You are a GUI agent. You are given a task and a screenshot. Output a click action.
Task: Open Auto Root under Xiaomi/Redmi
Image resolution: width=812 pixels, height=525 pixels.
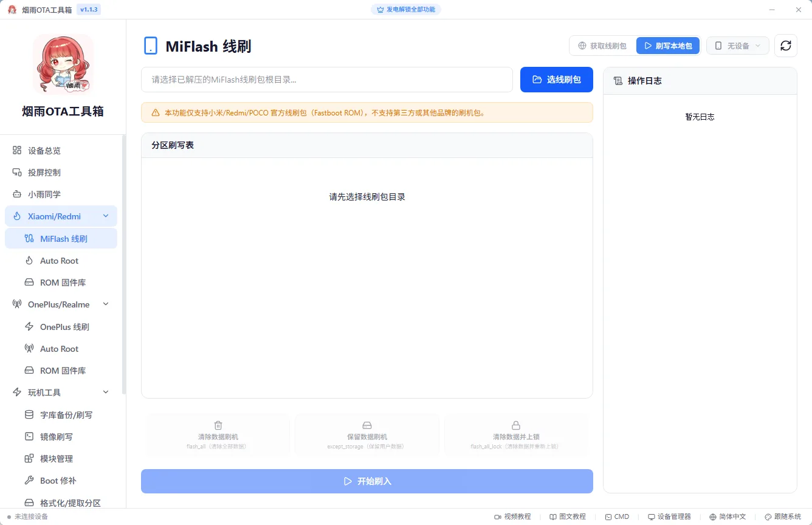61,261
